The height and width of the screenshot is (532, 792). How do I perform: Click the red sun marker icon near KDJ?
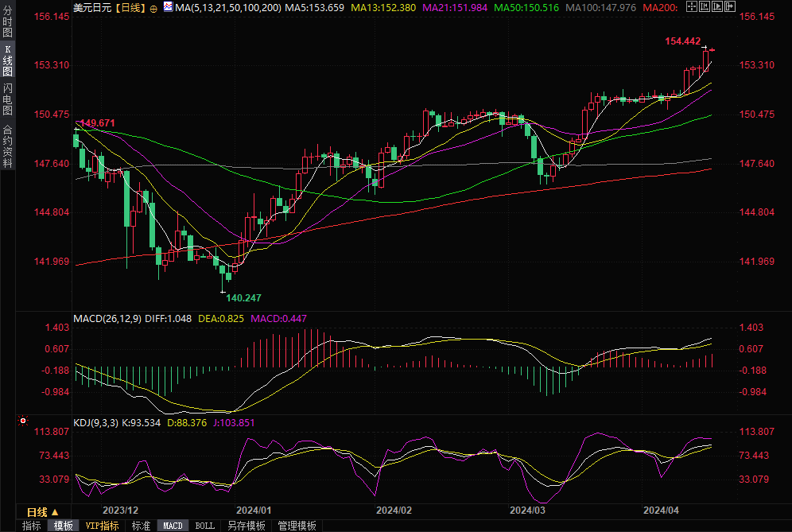point(23,421)
